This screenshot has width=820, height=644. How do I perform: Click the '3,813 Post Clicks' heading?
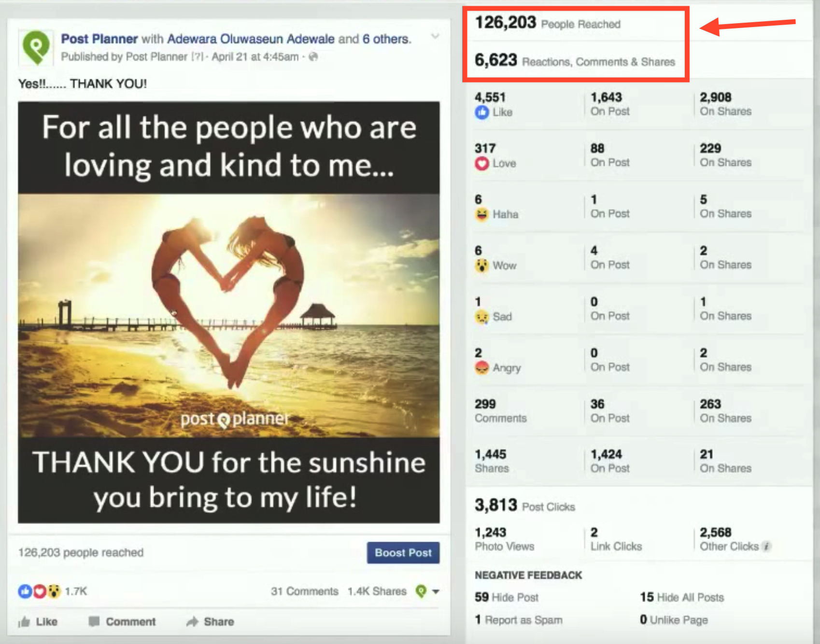pyautogui.click(x=525, y=505)
